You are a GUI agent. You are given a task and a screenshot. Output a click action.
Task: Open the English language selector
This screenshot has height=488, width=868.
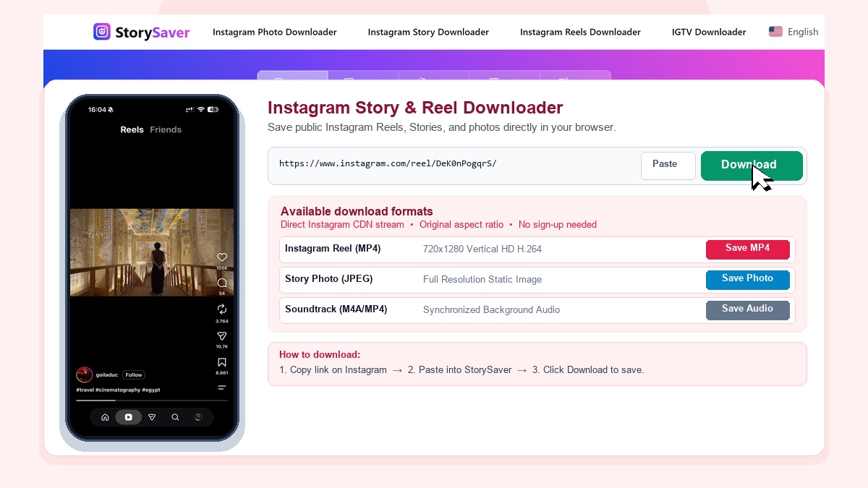pos(793,32)
